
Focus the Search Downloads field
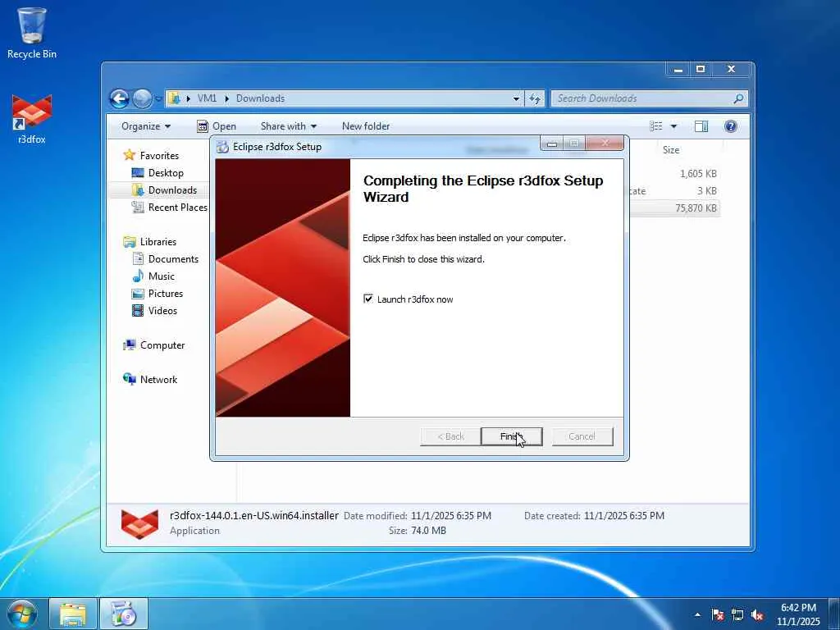click(643, 98)
